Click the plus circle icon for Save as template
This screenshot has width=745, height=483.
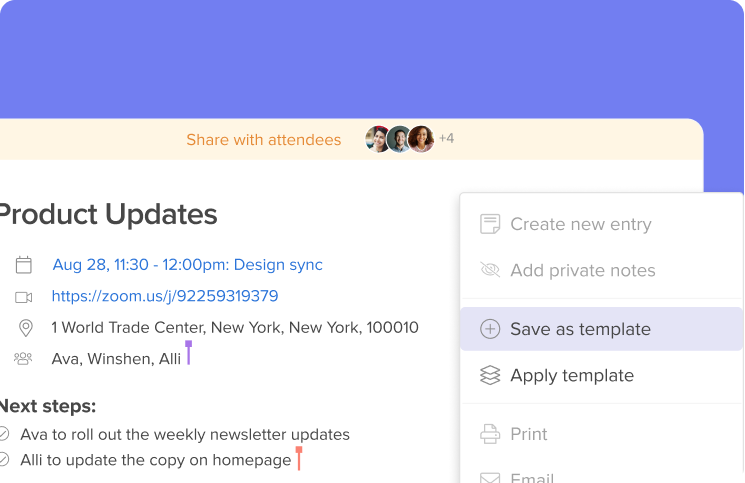(490, 329)
